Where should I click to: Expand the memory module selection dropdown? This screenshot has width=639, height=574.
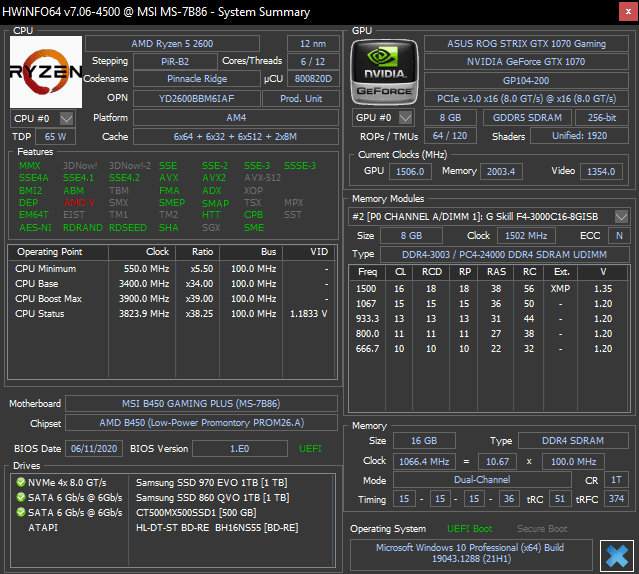(x=621, y=216)
